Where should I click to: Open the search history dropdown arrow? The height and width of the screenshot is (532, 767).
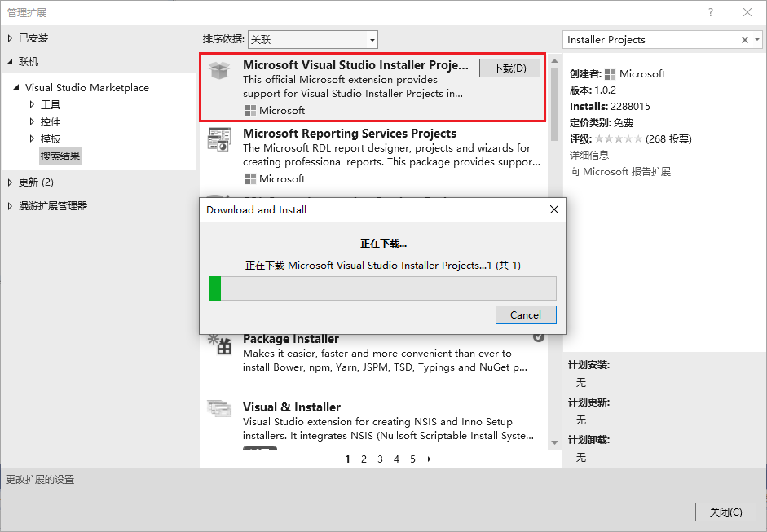click(757, 40)
